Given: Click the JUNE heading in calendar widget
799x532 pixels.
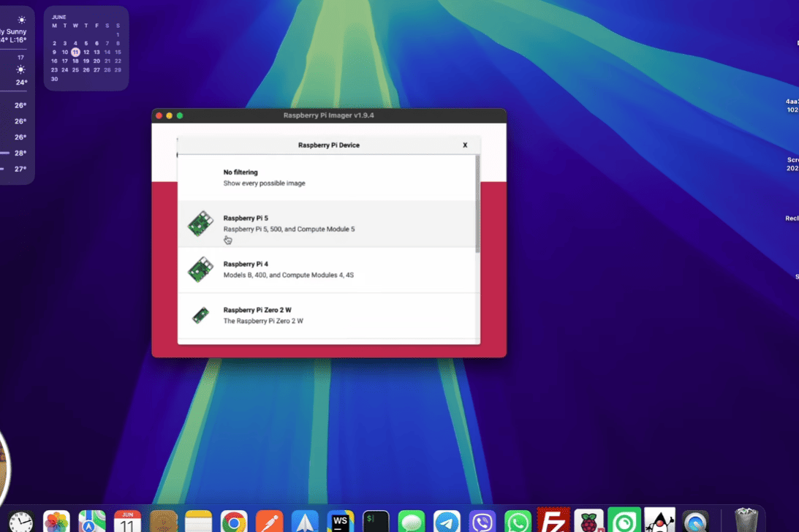Looking at the screenshot, I should pyautogui.click(x=59, y=17).
